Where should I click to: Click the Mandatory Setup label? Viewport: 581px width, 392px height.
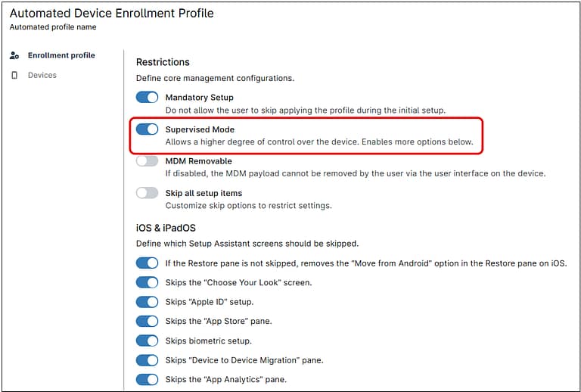199,98
